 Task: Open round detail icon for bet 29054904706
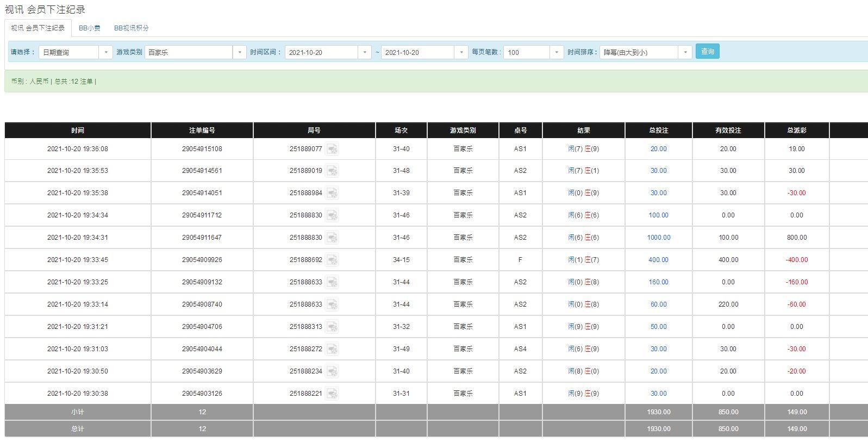point(332,327)
